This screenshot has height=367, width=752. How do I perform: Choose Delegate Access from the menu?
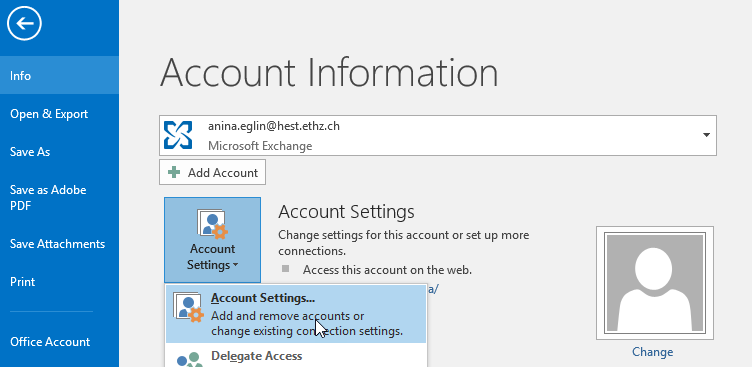pyautogui.click(x=295, y=356)
